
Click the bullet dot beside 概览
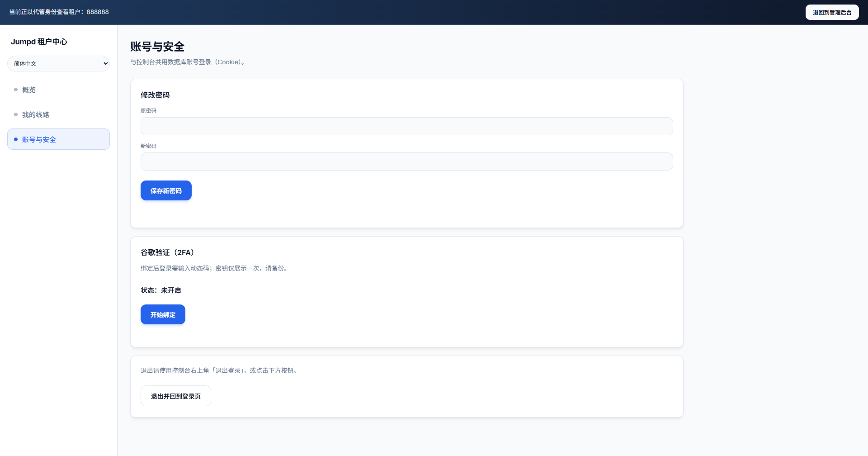pyautogui.click(x=16, y=90)
